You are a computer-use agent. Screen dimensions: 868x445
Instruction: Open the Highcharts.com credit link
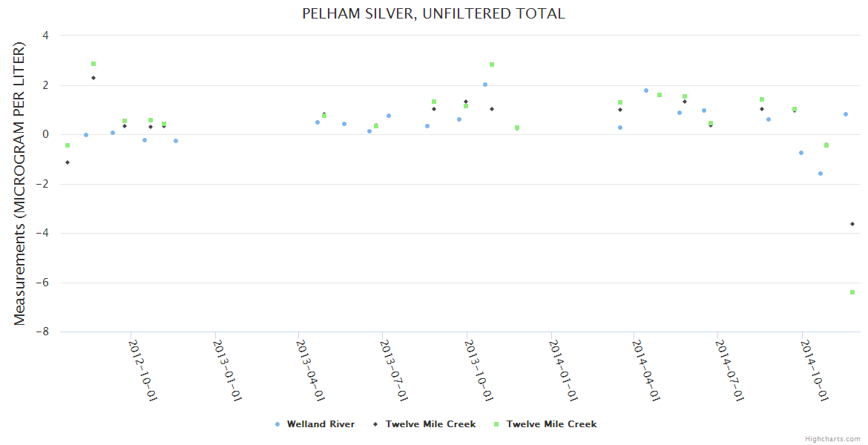832,439
